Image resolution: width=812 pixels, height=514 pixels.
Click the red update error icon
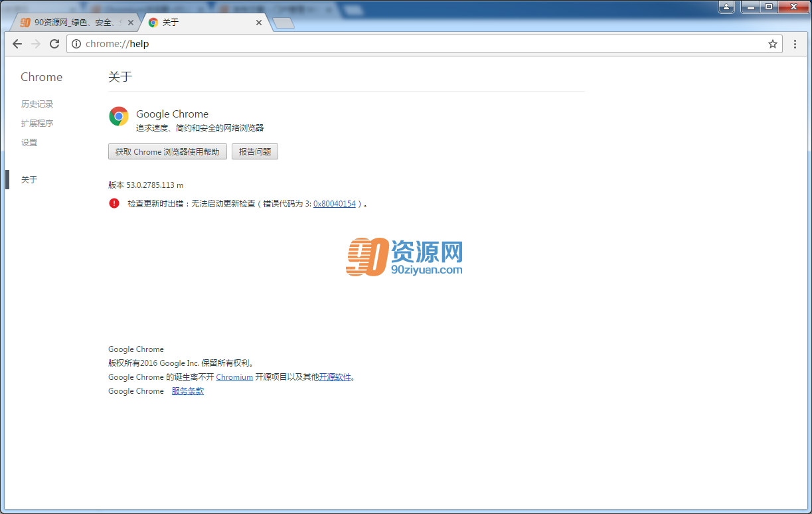114,203
